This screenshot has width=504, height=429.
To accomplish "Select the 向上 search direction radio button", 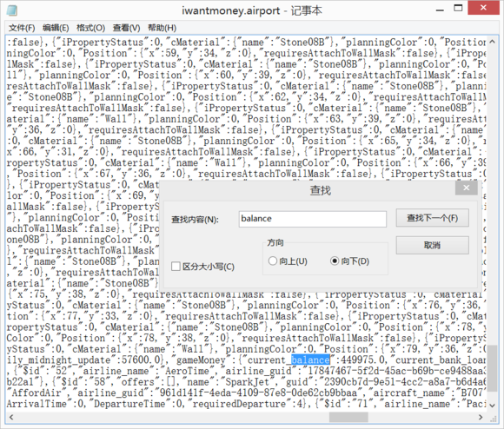I will pyautogui.click(x=273, y=261).
